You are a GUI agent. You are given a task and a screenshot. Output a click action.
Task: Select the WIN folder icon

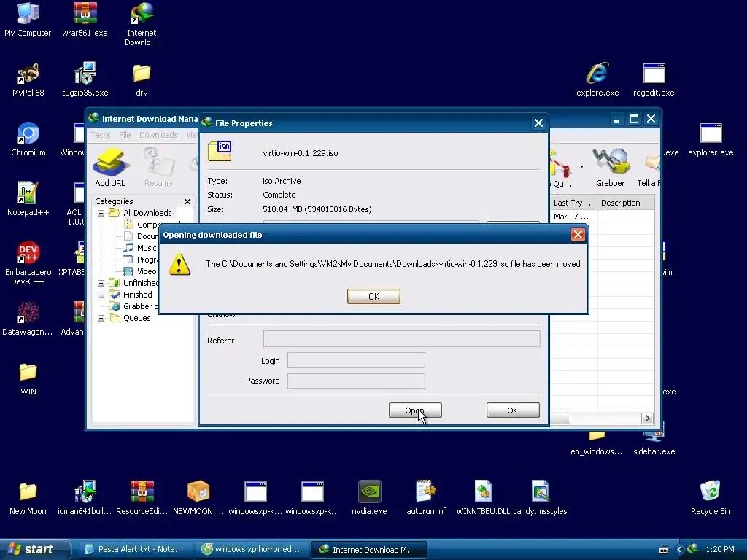click(28, 378)
